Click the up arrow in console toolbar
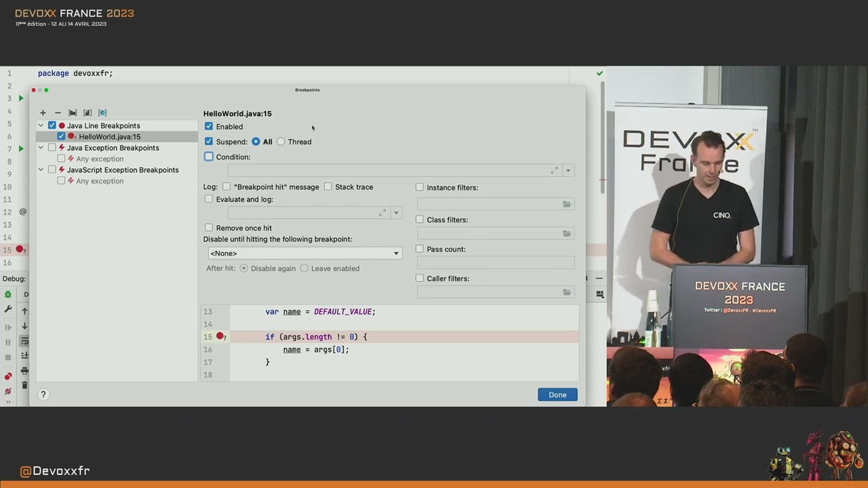This screenshot has height=488, width=868. pos(24,311)
